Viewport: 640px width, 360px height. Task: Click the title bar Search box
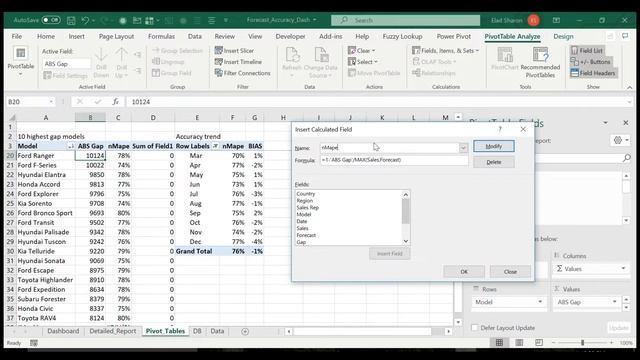coord(405,20)
